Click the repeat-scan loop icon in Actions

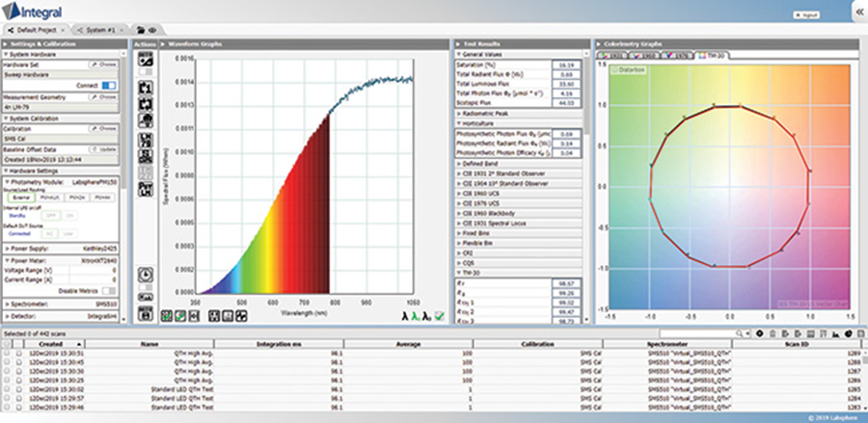pyautogui.click(x=146, y=104)
